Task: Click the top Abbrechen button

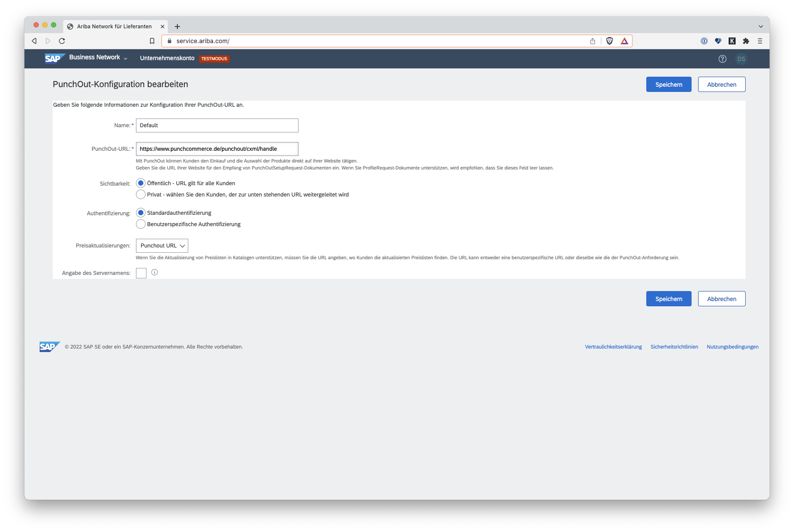Action: [x=722, y=85]
